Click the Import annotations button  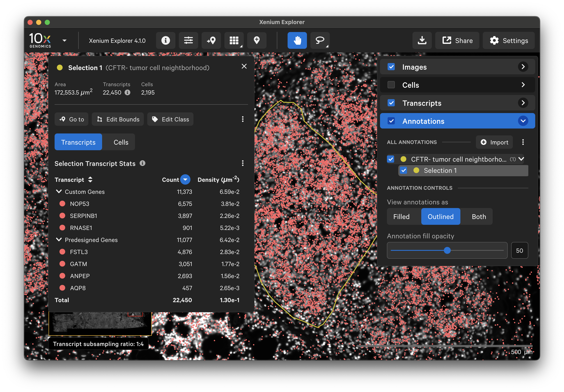pos(494,142)
